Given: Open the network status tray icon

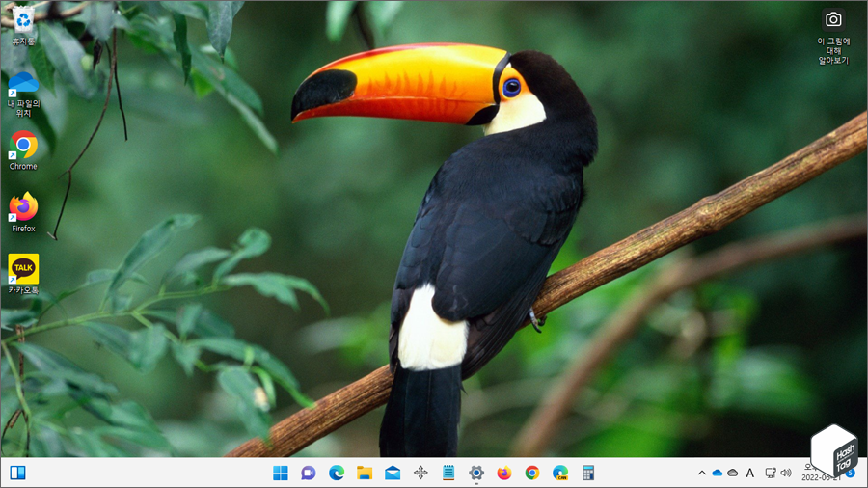Looking at the screenshot, I should (x=770, y=474).
